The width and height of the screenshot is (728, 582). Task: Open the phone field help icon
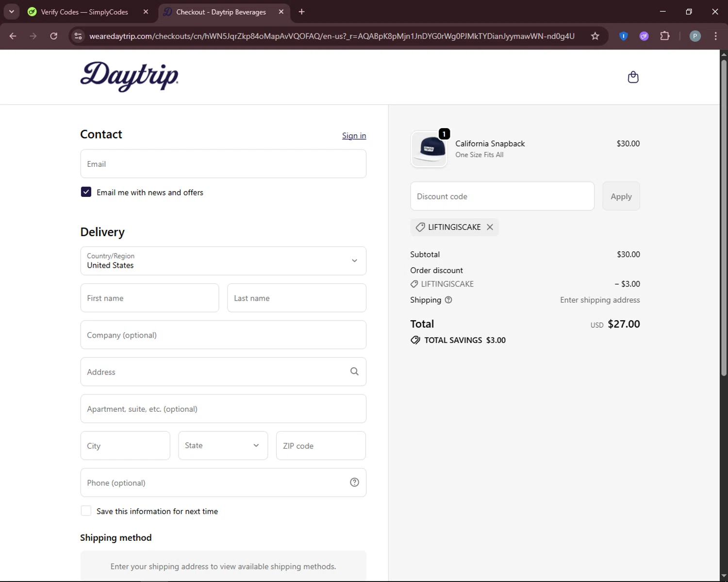[354, 482]
